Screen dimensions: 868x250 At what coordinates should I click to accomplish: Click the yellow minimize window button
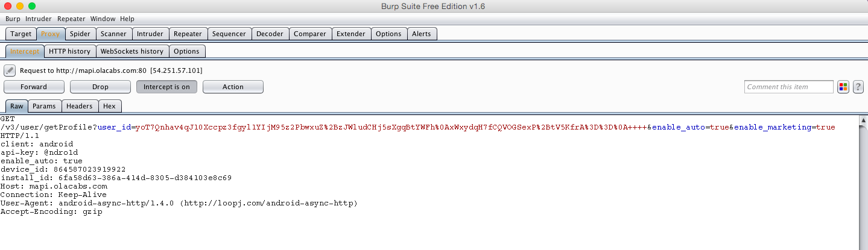(x=20, y=6)
